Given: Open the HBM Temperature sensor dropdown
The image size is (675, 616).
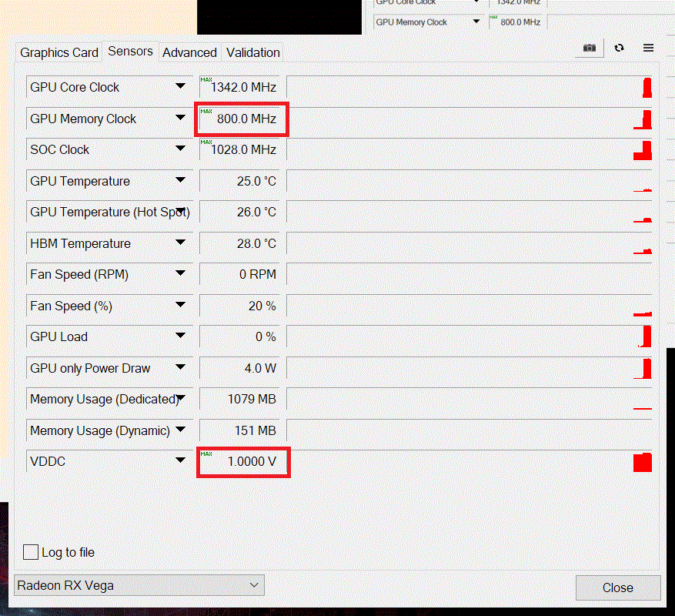Looking at the screenshot, I should coord(180,243).
